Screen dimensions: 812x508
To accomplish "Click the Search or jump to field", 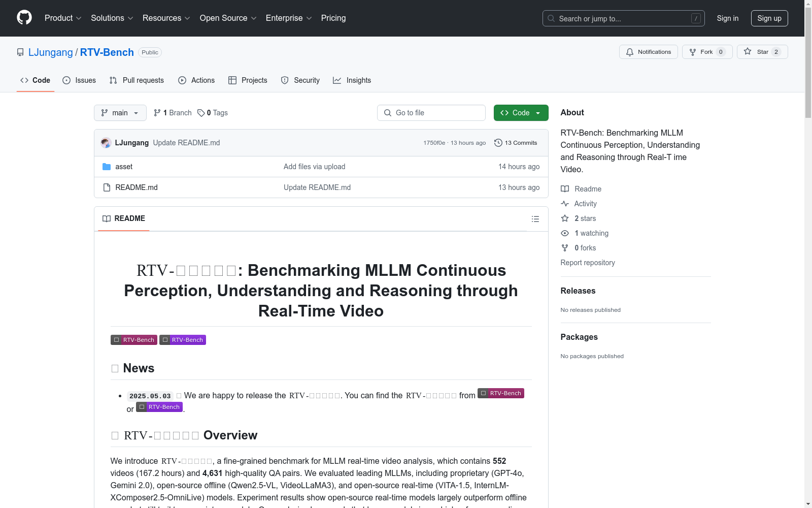I will click(624, 18).
